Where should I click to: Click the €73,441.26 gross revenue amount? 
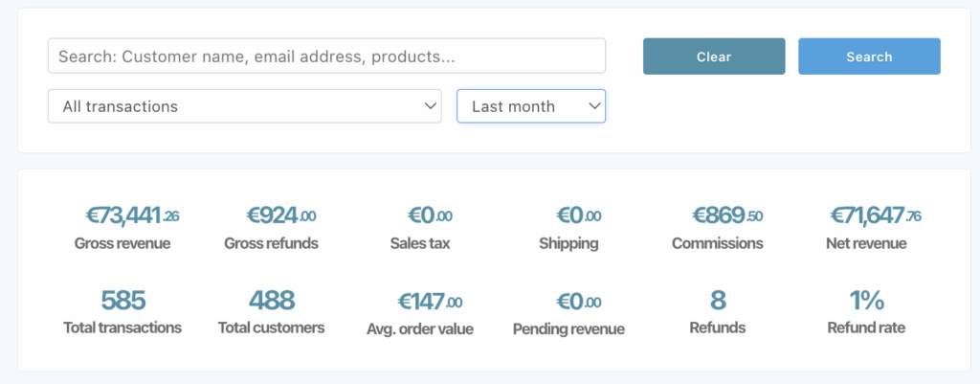click(132, 215)
